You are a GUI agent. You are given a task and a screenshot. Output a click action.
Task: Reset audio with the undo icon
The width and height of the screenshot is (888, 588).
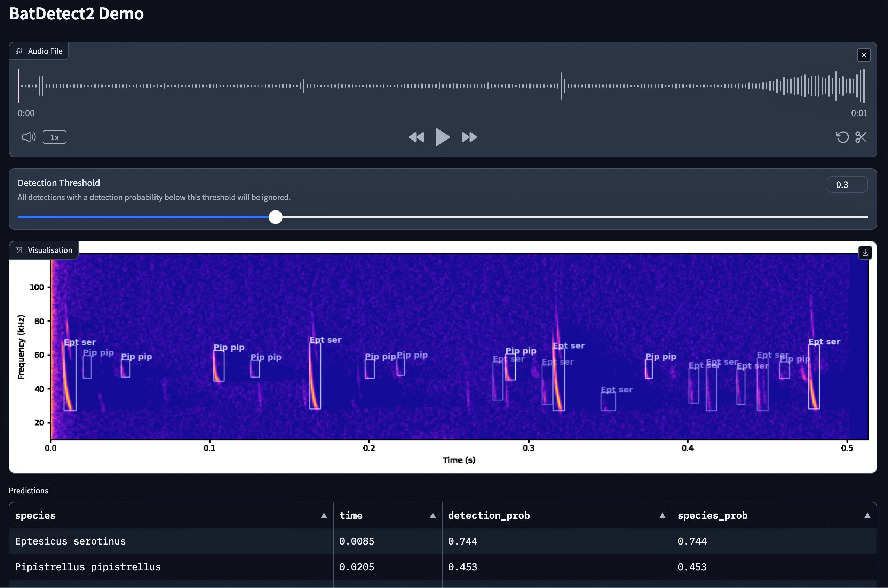click(x=842, y=137)
